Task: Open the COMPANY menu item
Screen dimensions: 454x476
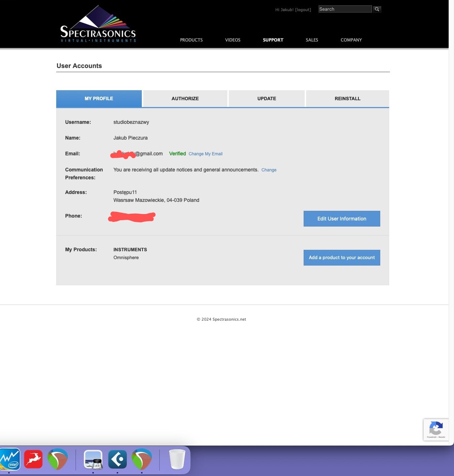Action: [x=351, y=40]
